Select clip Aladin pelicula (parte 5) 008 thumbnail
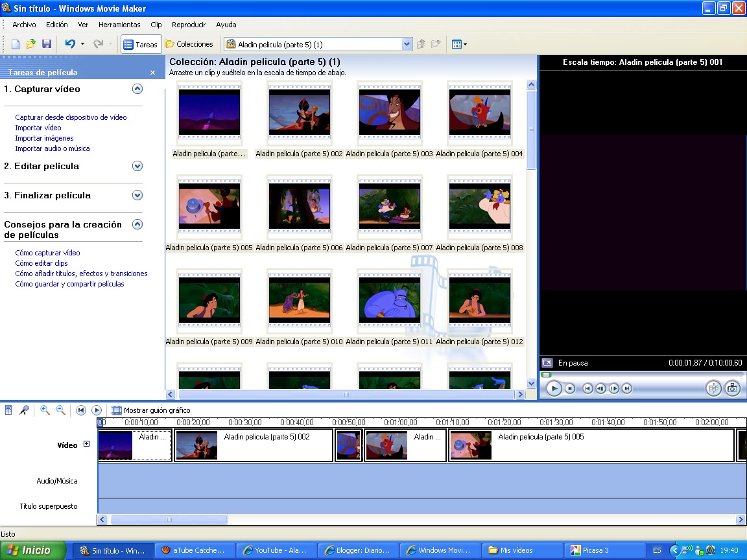Screen dimensions: 747x560 (479, 207)
